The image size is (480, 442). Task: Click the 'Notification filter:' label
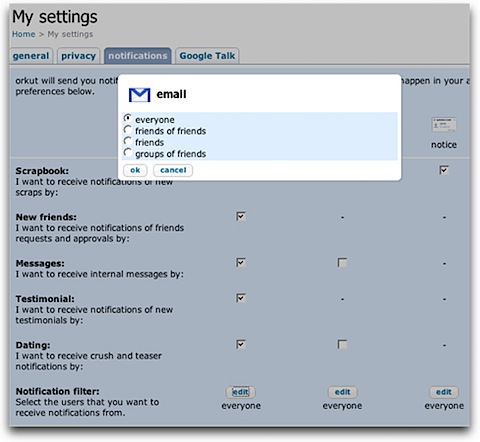[57, 391]
